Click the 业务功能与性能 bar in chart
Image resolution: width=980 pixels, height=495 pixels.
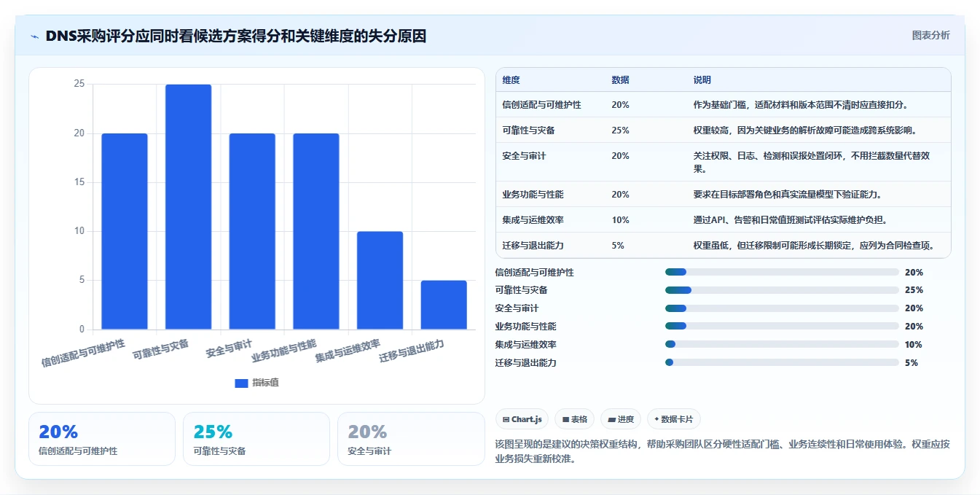point(316,231)
